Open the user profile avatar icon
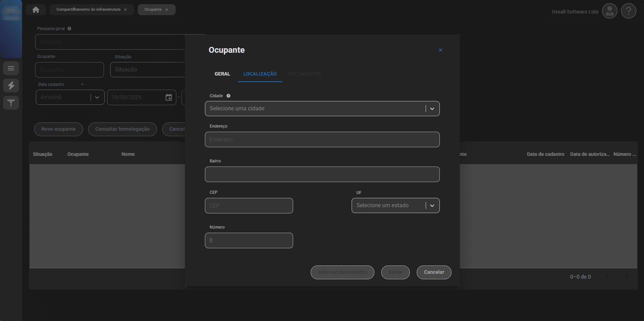 [609, 11]
